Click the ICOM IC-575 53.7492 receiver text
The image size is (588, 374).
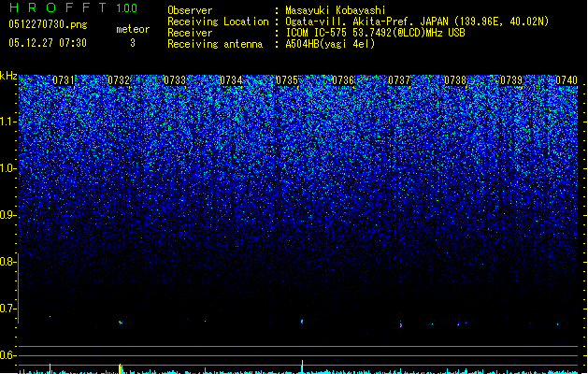tap(375, 33)
